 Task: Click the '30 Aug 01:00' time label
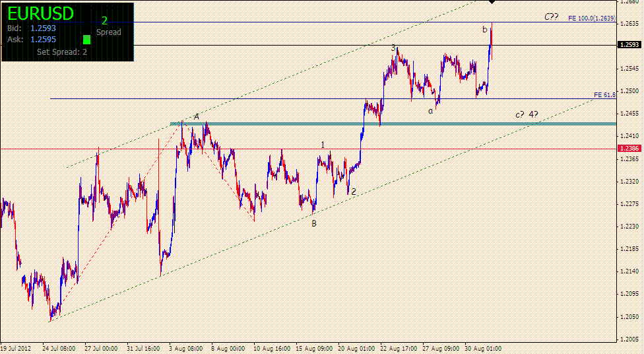click(x=484, y=349)
